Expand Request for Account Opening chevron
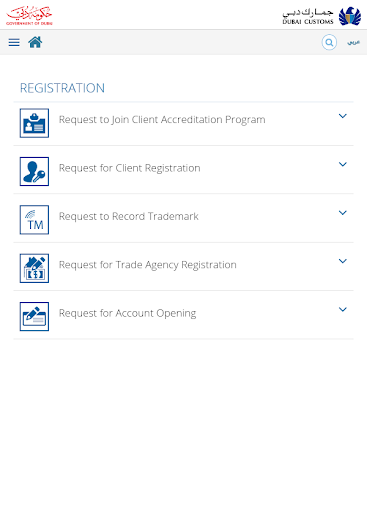The width and height of the screenshot is (367, 512). pos(343,309)
